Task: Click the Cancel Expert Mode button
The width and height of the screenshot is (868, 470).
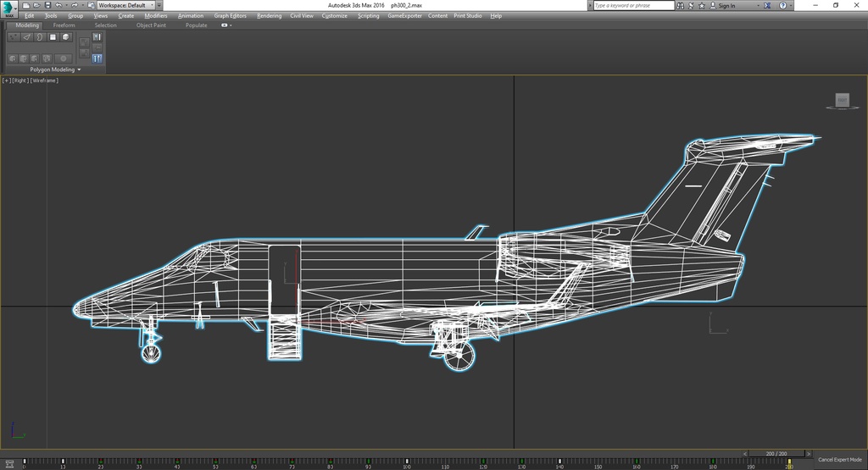Action: click(839, 459)
